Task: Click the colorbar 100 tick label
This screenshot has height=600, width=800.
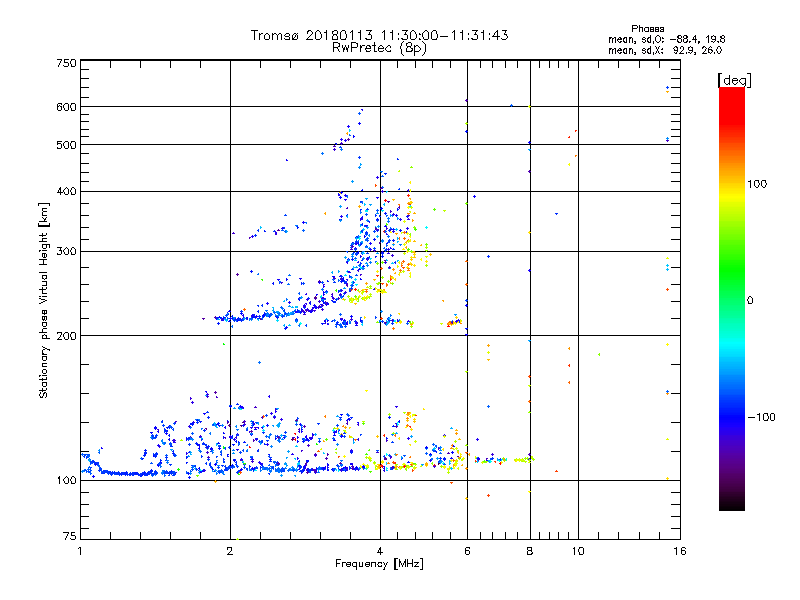Action: pyautogui.click(x=757, y=184)
